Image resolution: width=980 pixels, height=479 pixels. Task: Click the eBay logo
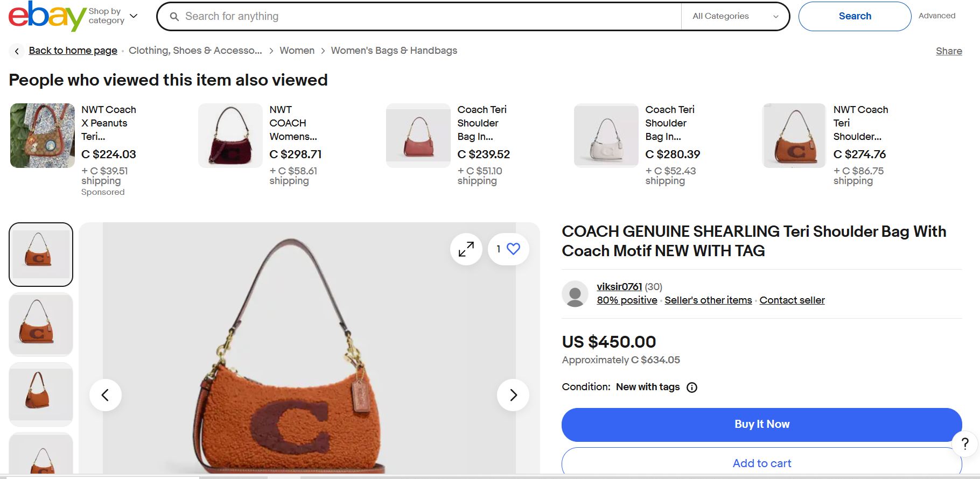47,16
